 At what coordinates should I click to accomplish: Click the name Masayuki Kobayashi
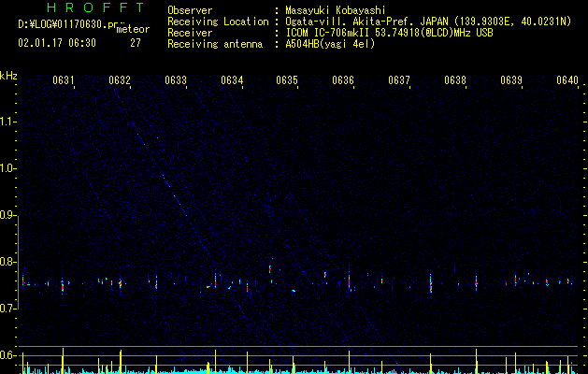(x=336, y=10)
